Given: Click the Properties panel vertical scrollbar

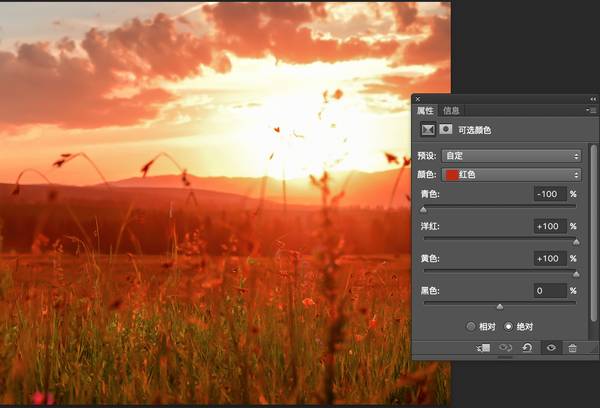Looking at the screenshot, I should [x=593, y=233].
